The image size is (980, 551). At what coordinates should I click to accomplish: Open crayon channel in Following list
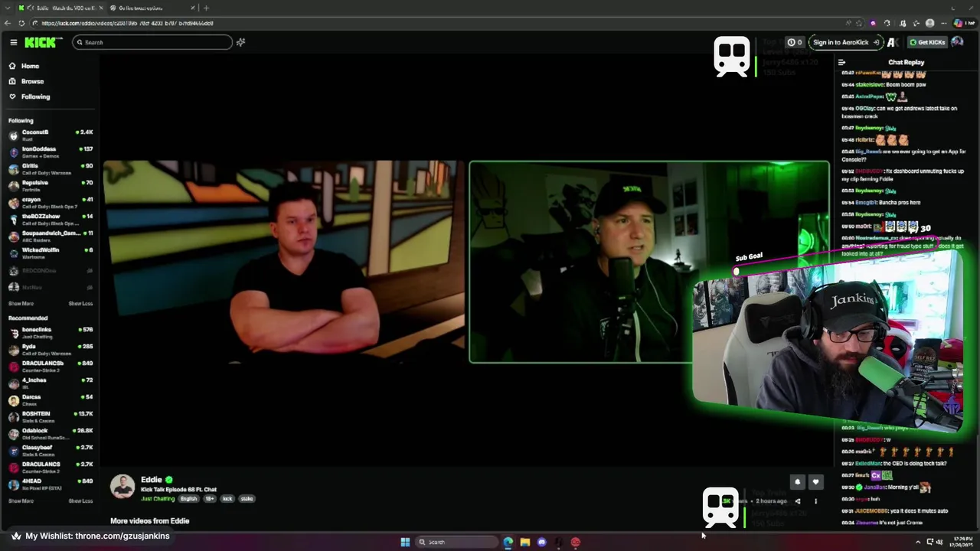[x=49, y=203]
